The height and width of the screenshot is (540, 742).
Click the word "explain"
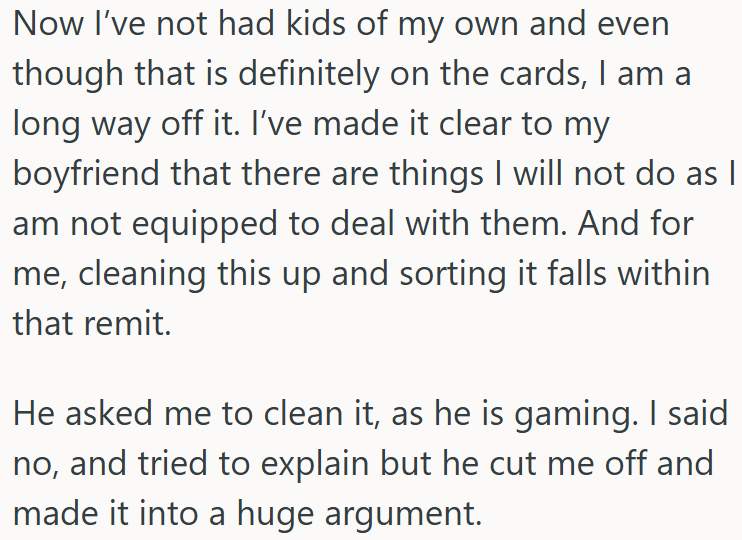pyautogui.click(x=314, y=463)
